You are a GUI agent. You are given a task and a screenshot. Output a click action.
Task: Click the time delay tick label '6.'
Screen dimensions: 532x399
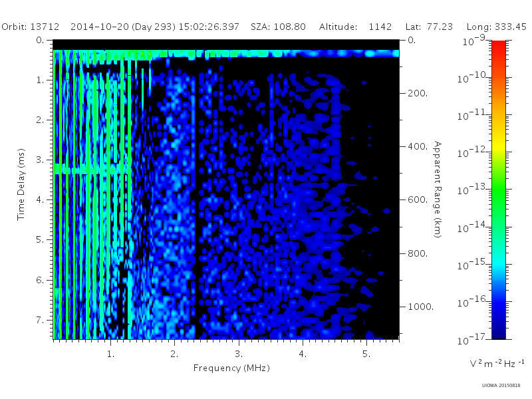40,280
